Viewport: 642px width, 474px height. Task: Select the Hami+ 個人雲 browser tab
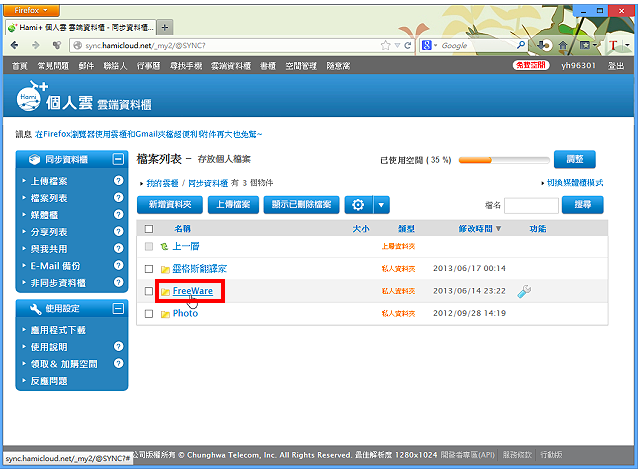coord(81,28)
